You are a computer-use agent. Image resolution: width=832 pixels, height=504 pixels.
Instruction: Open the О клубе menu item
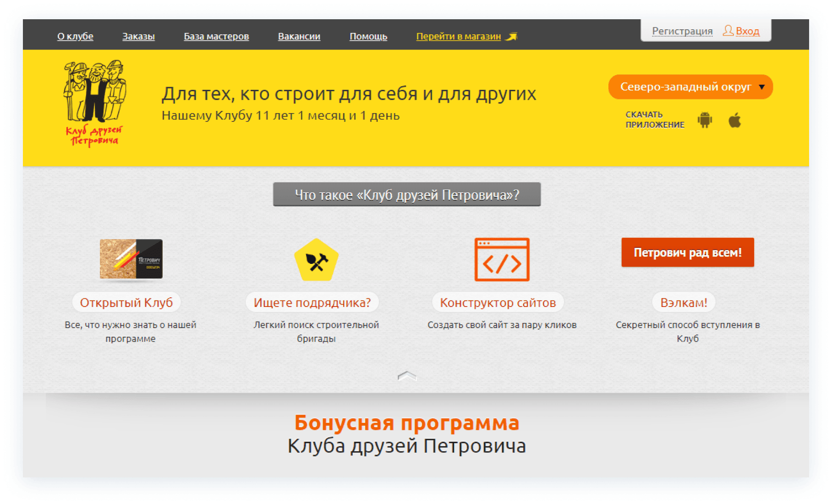[x=75, y=36]
